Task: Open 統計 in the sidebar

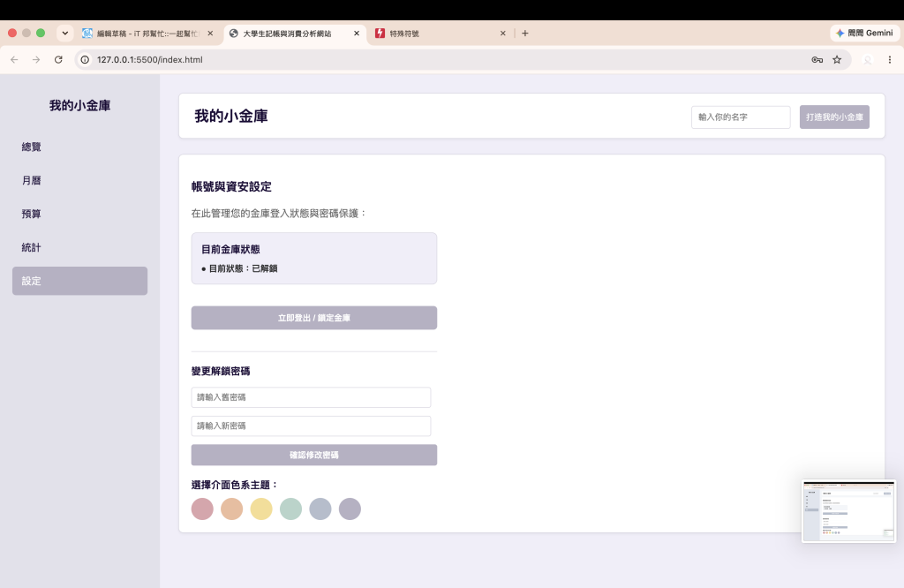Action: click(79, 247)
